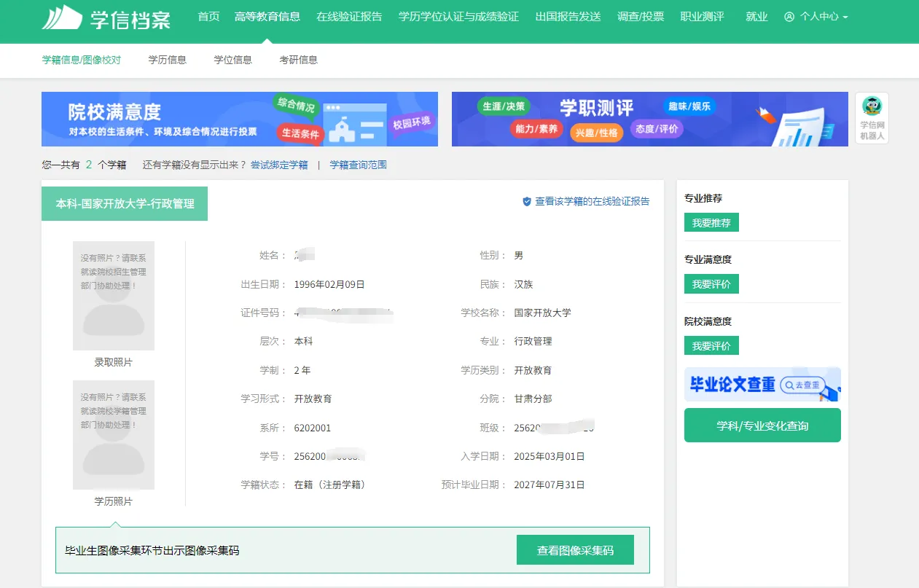The image size is (919, 588).
Task: Expand the 个人中心 dropdown arrow
Action: (845, 17)
